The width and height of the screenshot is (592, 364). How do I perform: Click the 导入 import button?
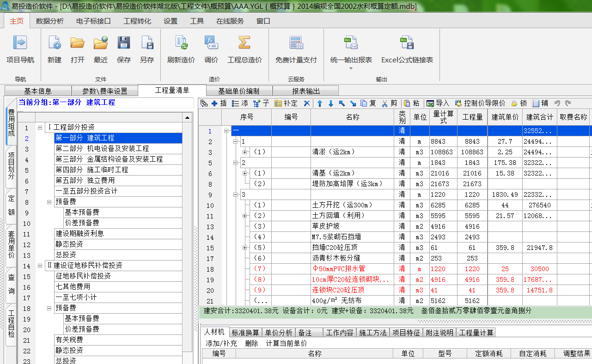[x=438, y=103]
